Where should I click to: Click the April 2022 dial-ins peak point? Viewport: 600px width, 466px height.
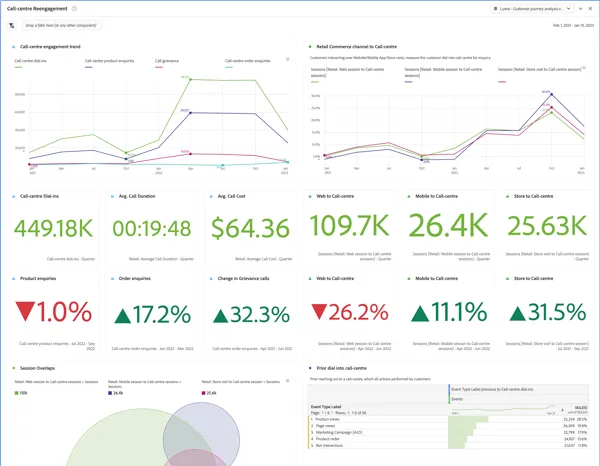coord(191,80)
